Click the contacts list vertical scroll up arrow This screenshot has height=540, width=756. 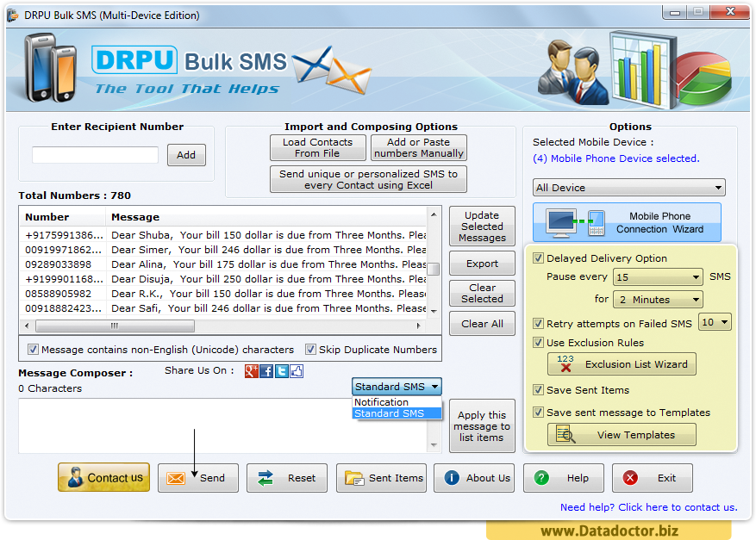pos(434,214)
